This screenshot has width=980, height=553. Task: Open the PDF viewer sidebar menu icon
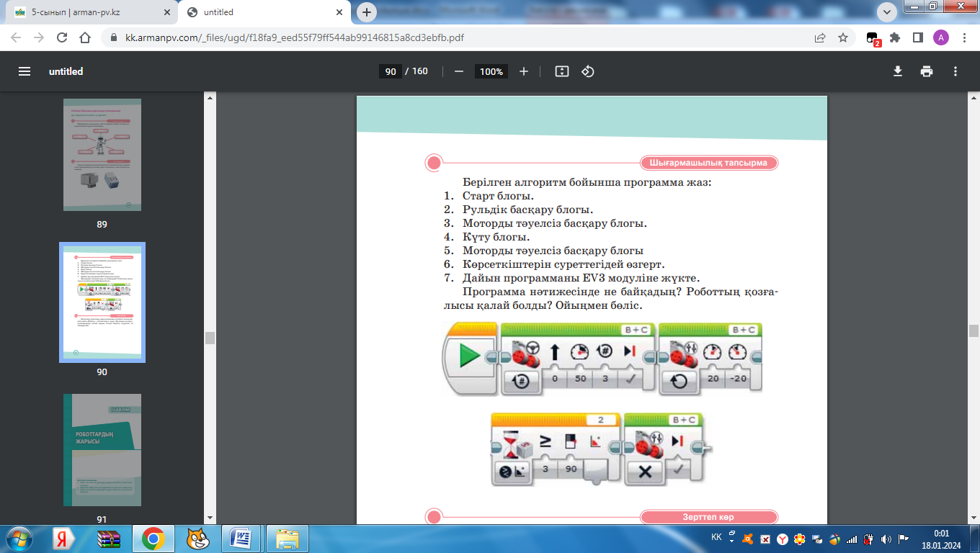pos(24,71)
